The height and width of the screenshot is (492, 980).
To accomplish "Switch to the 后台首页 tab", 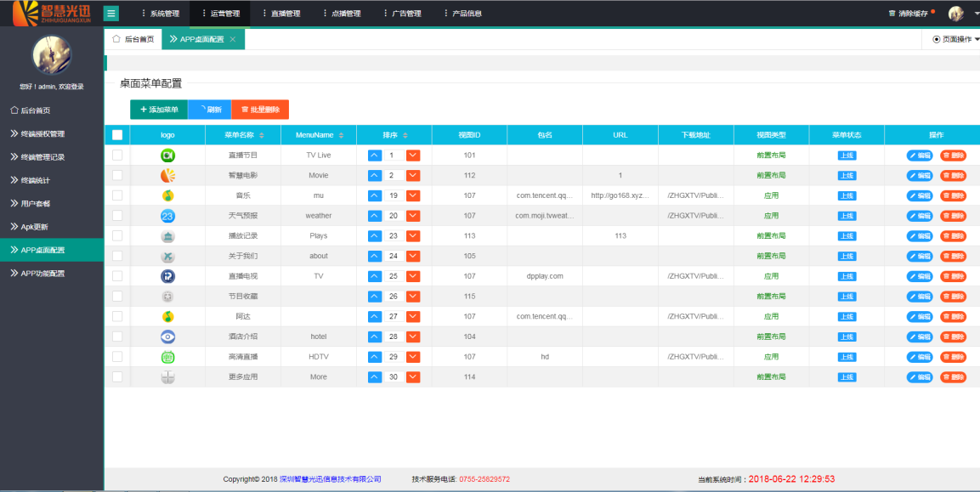I will 133,39.
